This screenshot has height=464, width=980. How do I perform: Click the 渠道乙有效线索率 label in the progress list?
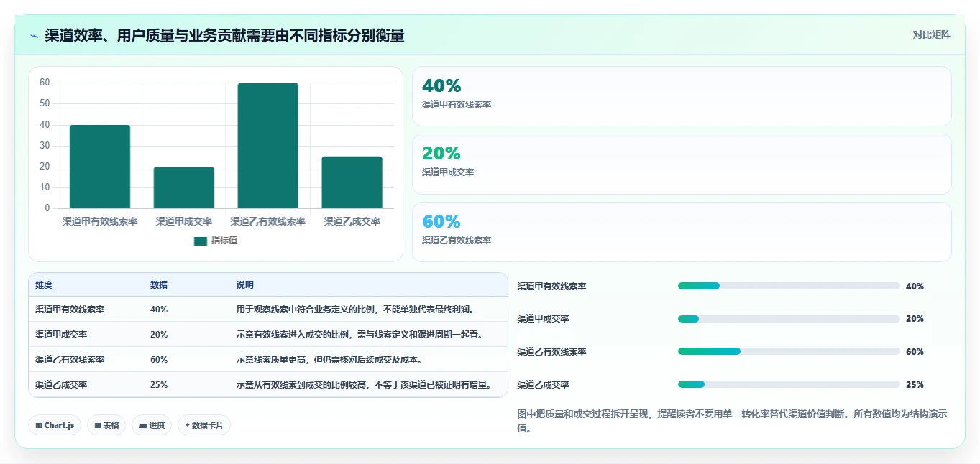[x=552, y=352]
